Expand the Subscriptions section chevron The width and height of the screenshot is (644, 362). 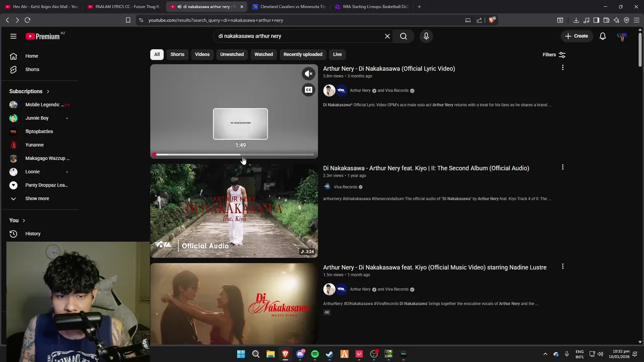tap(48, 92)
